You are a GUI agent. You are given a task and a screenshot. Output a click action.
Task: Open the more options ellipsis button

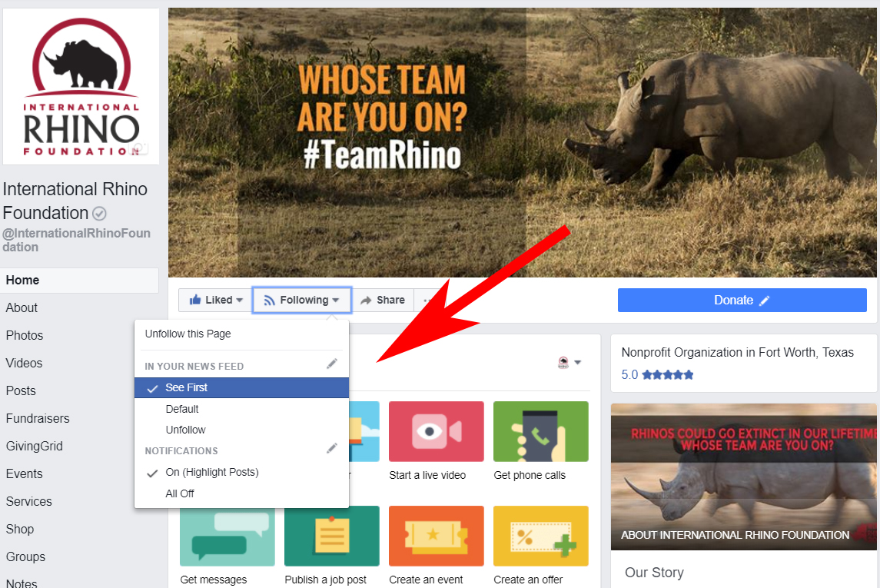[426, 301]
